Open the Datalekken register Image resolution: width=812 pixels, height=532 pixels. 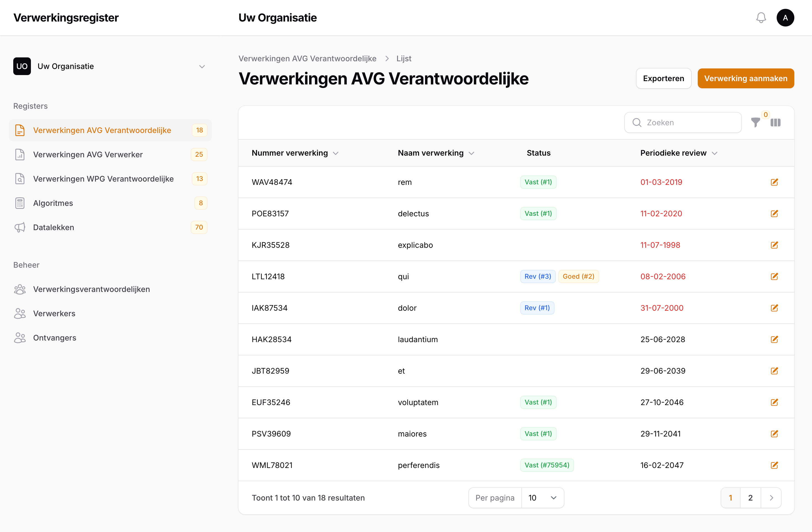tap(53, 227)
